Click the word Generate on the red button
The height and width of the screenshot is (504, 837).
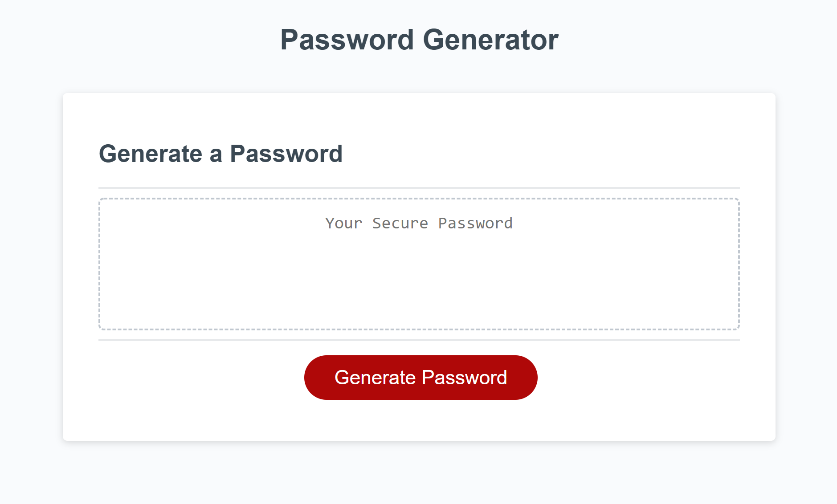(x=375, y=378)
